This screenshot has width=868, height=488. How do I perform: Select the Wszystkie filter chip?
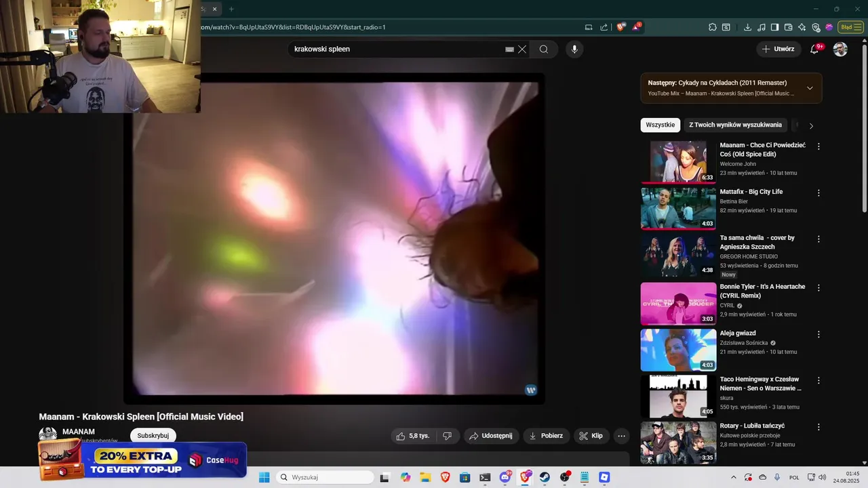point(660,125)
